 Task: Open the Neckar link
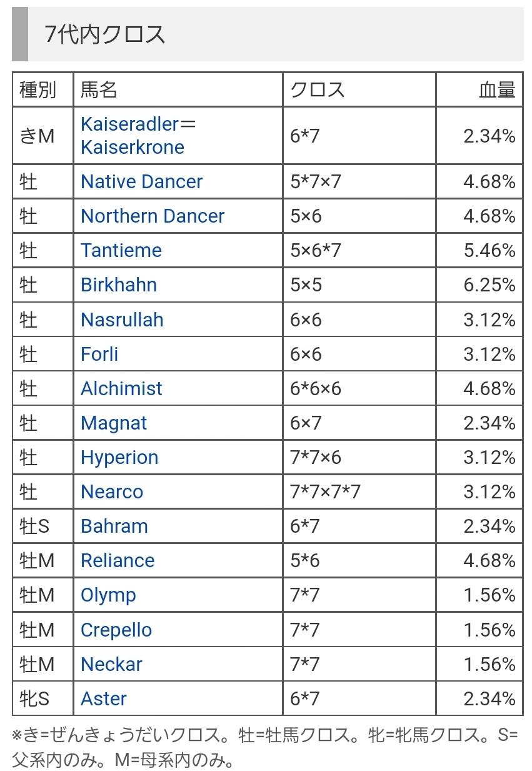[x=111, y=665]
